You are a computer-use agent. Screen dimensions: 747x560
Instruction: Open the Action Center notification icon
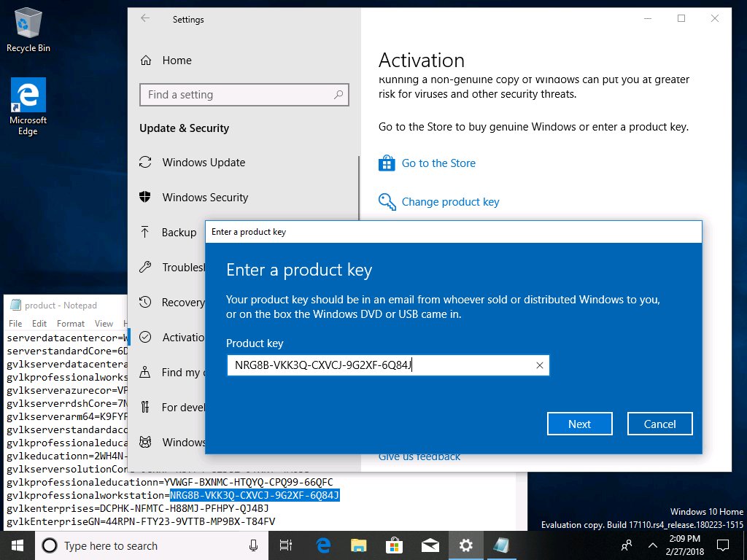coord(723,545)
